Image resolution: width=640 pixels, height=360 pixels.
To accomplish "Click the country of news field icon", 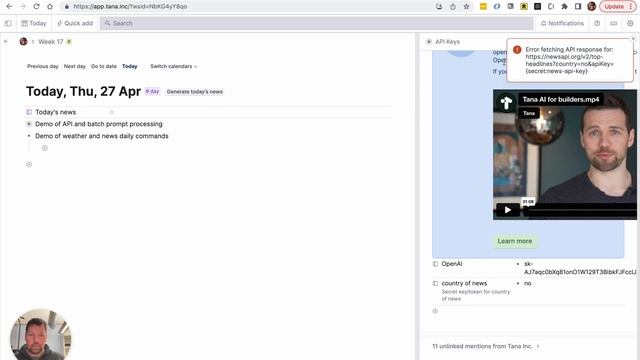I will [x=436, y=283].
